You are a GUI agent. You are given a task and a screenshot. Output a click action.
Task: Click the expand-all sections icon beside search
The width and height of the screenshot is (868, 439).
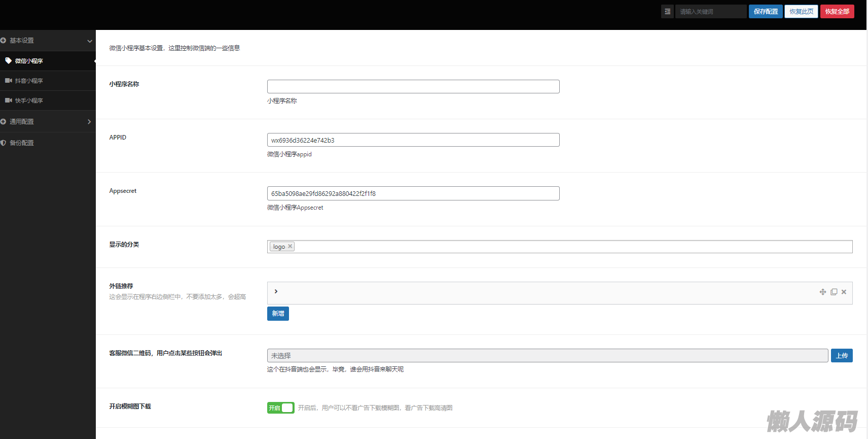tap(667, 11)
